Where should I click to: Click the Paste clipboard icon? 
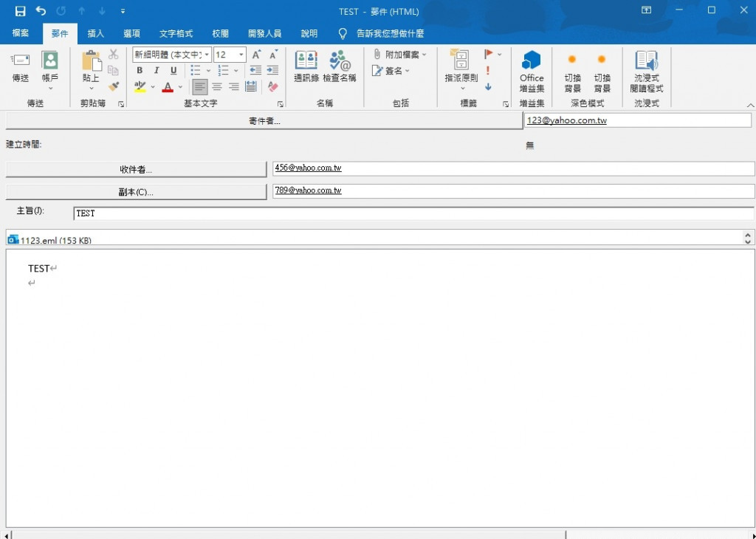pyautogui.click(x=91, y=61)
